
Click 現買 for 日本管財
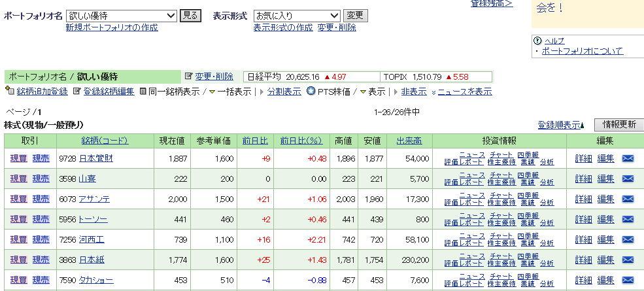pyautogui.click(x=18, y=159)
